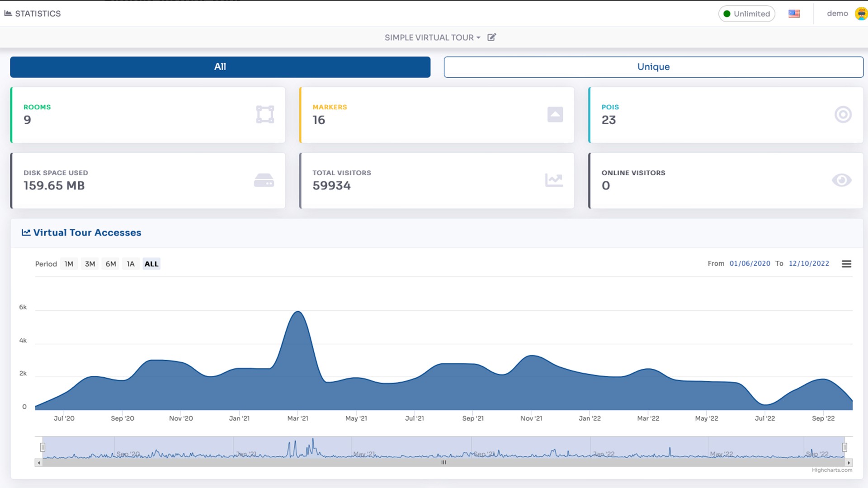868x488 pixels.
Task: Switch to the Unique statistics tab
Action: click(x=653, y=67)
